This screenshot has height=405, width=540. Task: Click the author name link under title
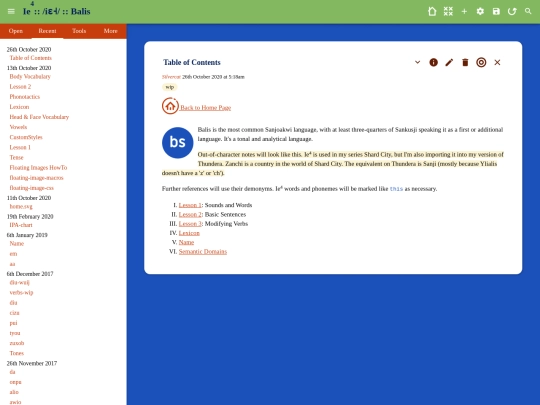pyautogui.click(x=171, y=77)
